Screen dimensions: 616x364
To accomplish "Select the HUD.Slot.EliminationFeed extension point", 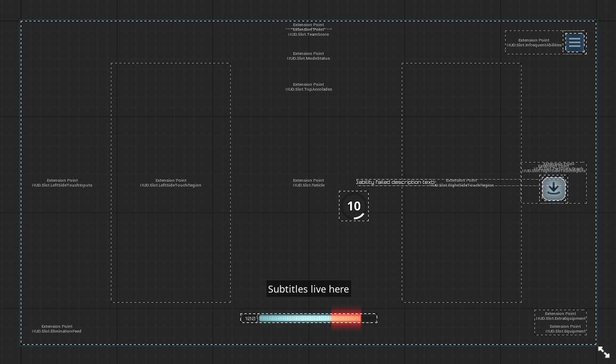I will pos(56,329).
